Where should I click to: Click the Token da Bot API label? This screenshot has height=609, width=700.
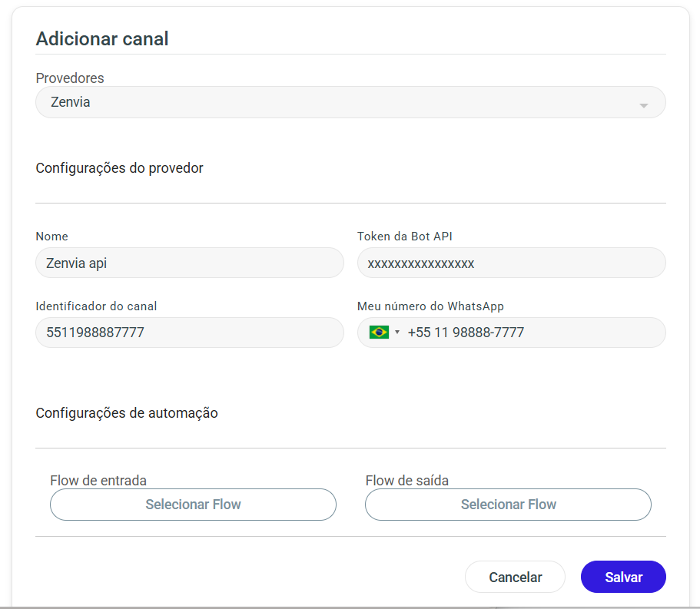pyautogui.click(x=404, y=237)
